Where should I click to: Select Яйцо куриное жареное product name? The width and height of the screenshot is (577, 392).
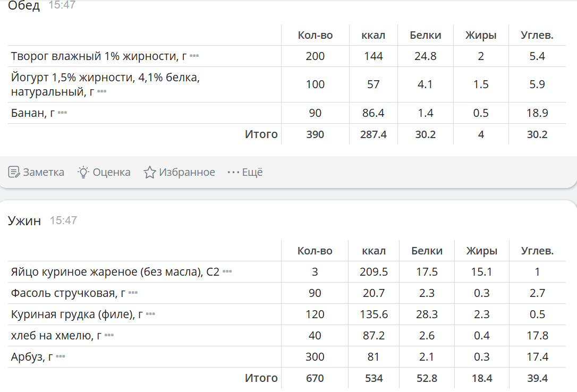[x=115, y=271]
